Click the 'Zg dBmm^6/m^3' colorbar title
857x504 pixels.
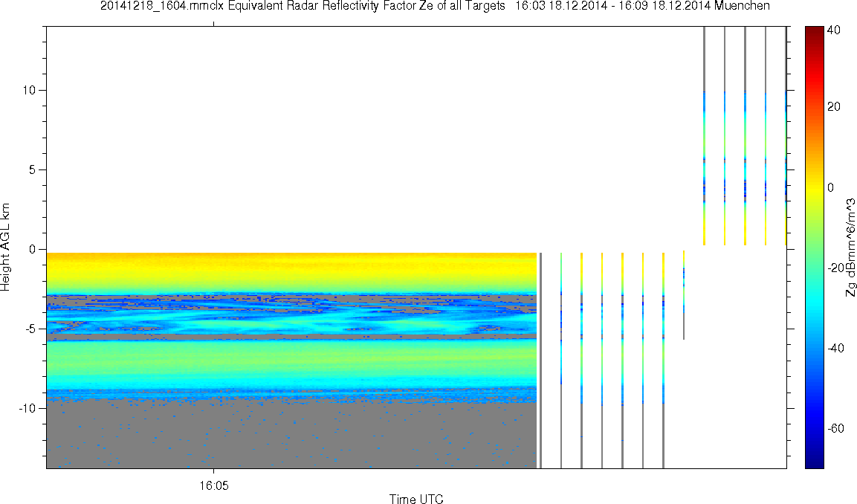click(x=850, y=248)
